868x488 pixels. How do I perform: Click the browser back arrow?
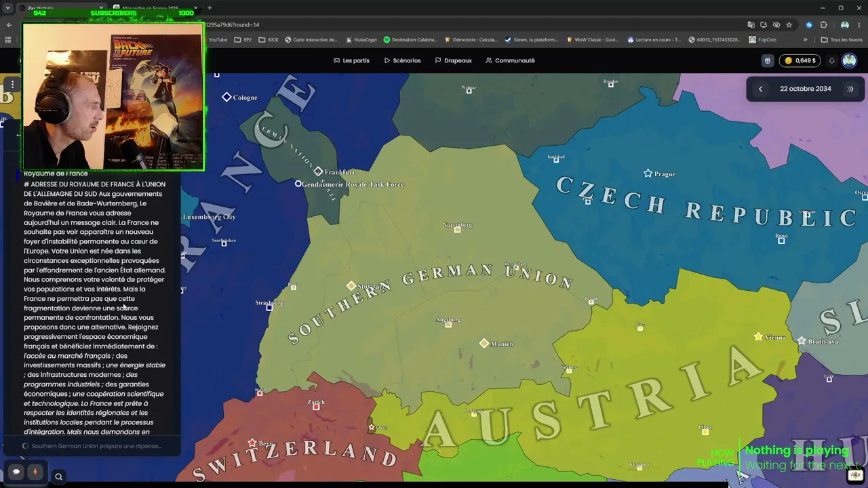coord(9,25)
